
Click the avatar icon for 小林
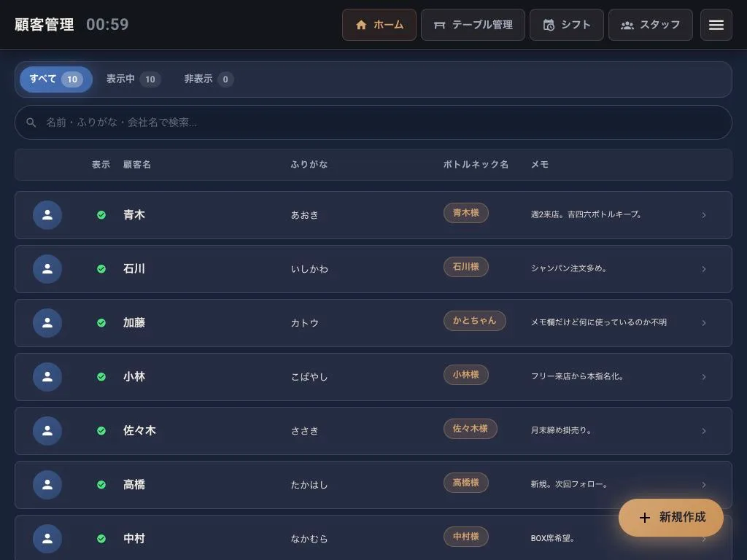point(47,377)
